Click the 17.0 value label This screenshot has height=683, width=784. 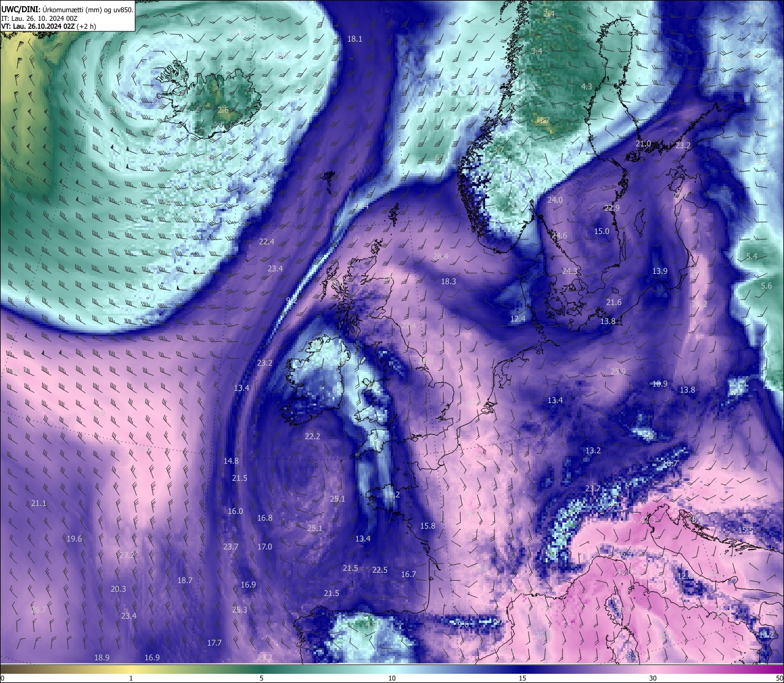[265, 546]
